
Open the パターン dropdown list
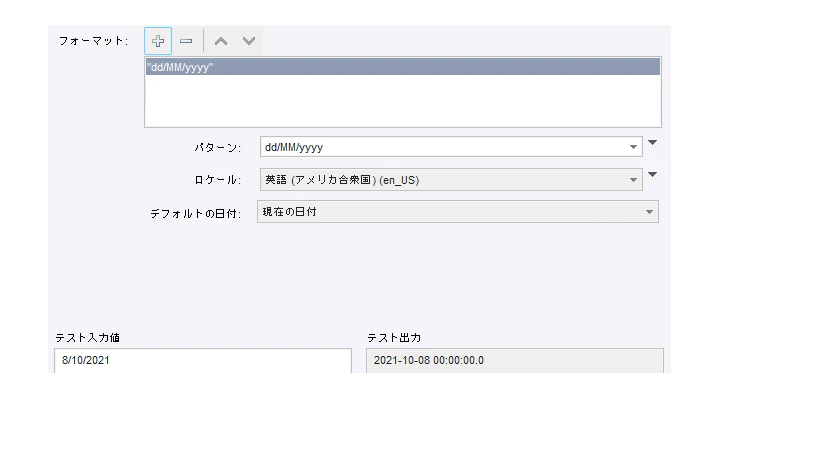click(633, 147)
